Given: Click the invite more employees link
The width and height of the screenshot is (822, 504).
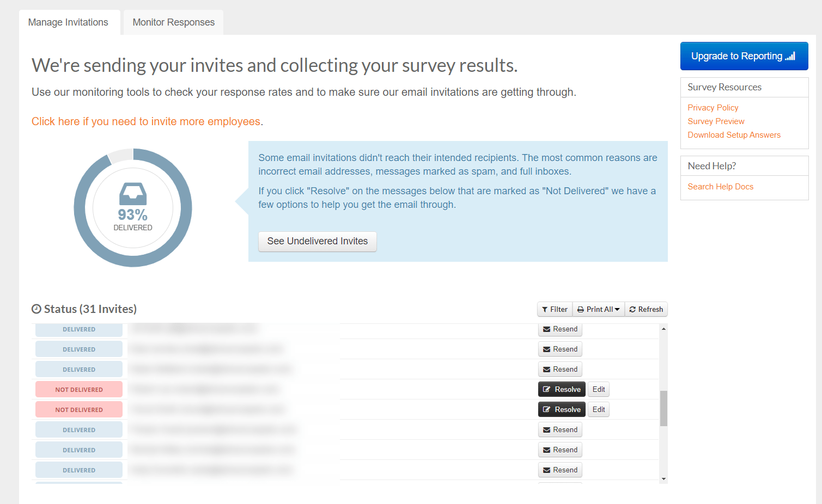Looking at the screenshot, I should tap(146, 121).
